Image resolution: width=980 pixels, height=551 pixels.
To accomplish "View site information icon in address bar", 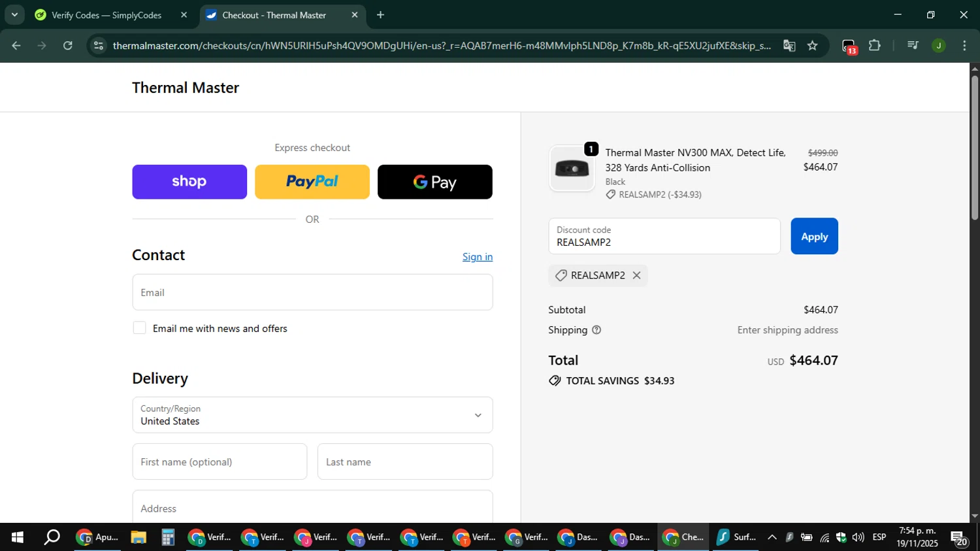I will tap(99, 46).
